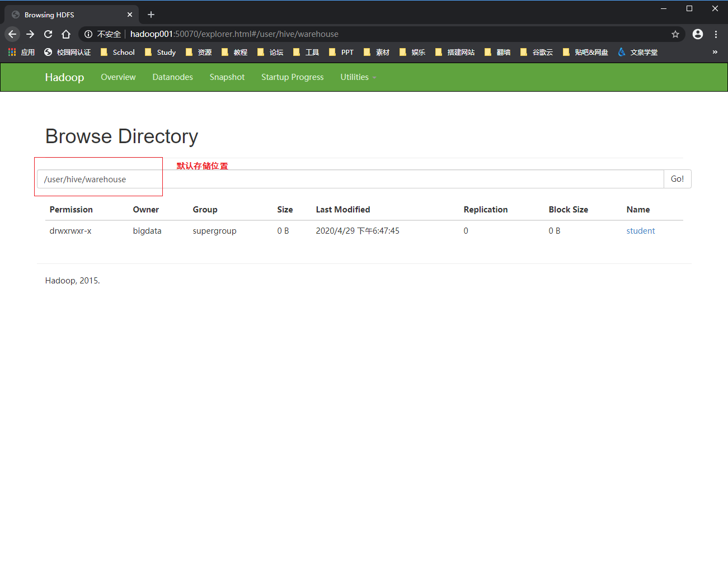The image size is (728, 577).
Task: Click the Owner column header
Action: [x=146, y=210]
